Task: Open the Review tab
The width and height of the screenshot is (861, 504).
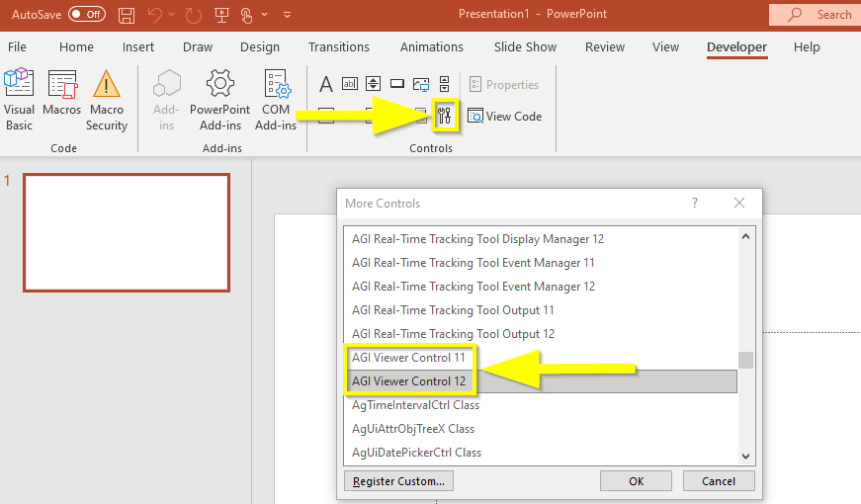Action: tap(605, 47)
